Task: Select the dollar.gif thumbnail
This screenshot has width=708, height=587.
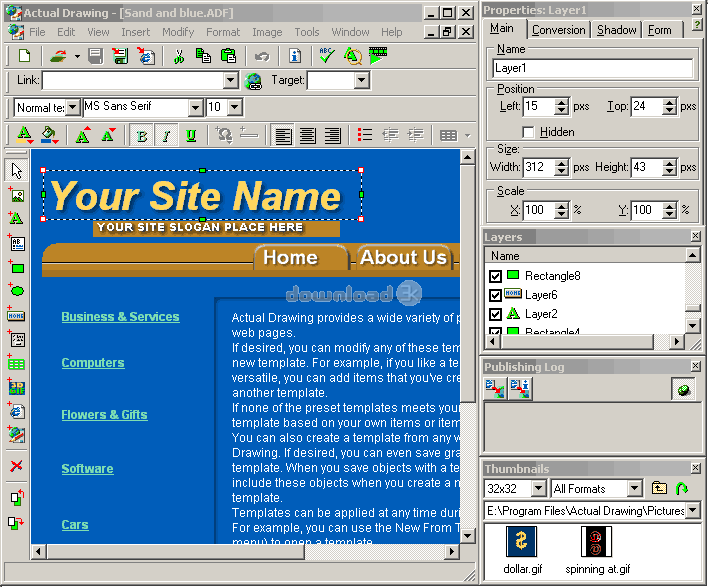Action: click(521, 542)
